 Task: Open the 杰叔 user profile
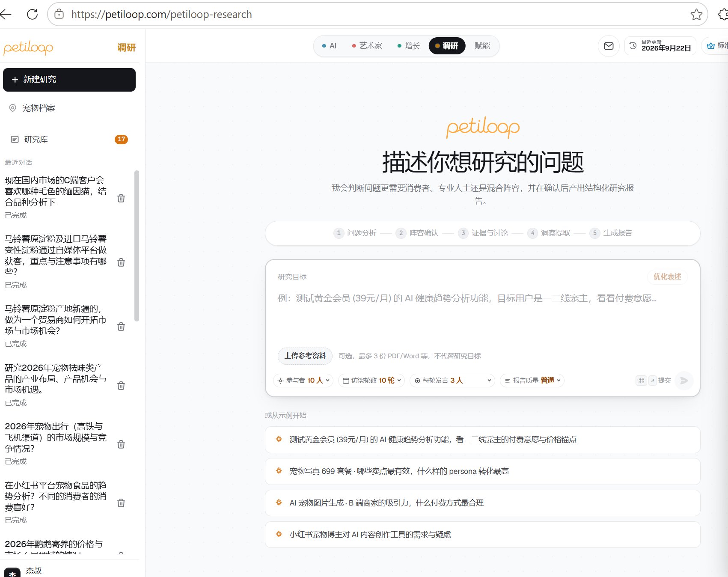coord(34,571)
